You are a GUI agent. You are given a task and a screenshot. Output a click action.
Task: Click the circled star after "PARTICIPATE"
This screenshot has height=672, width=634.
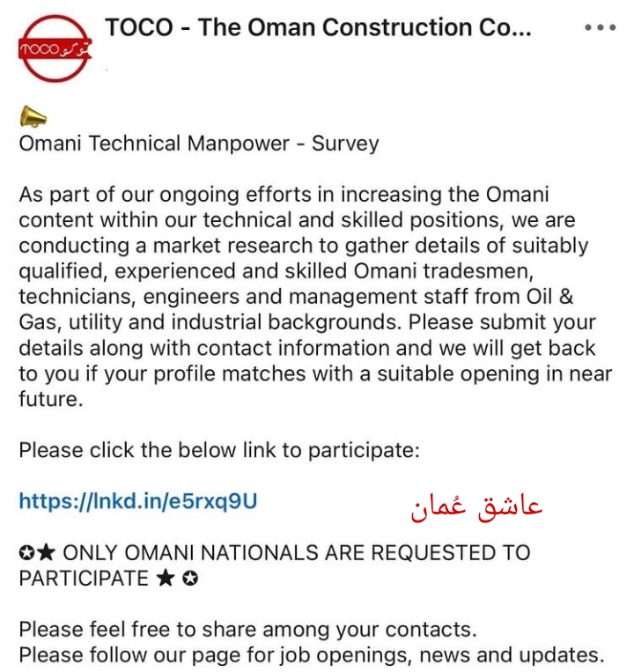(x=188, y=579)
